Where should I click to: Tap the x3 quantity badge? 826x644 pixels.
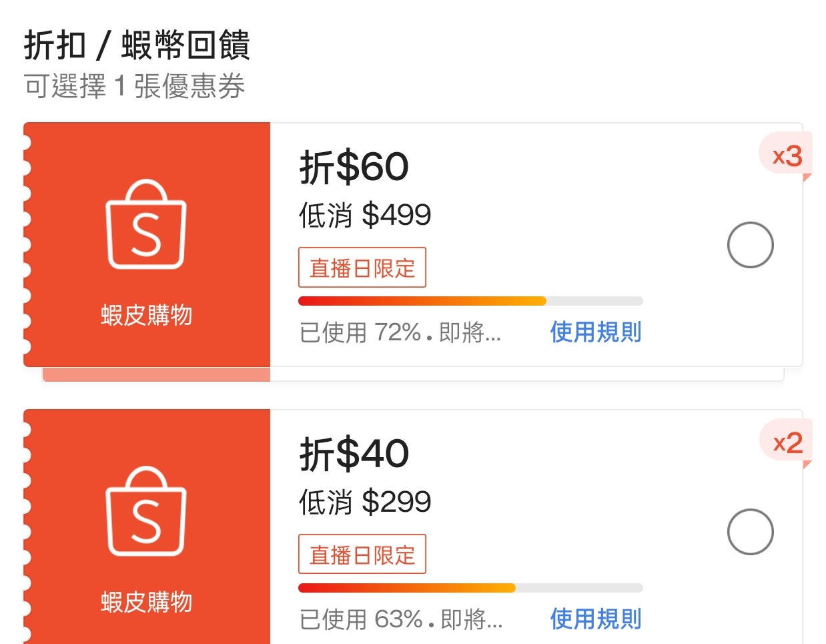point(787,156)
